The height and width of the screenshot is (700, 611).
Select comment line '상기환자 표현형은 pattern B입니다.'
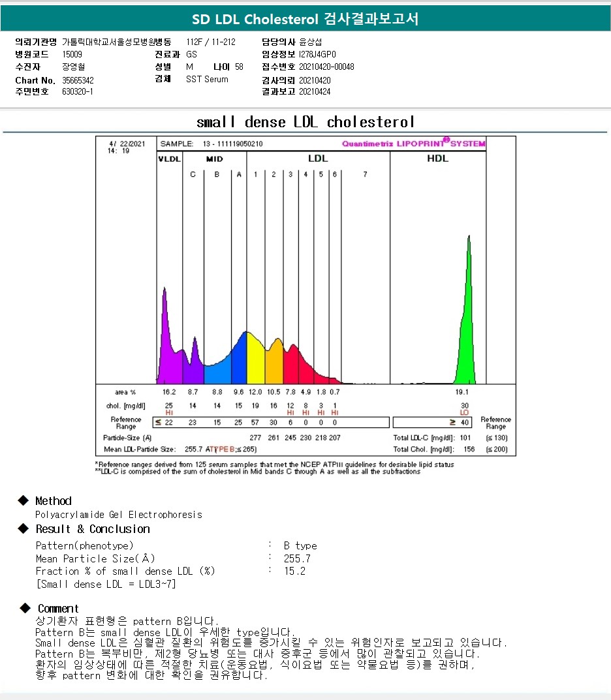[x=127, y=621]
